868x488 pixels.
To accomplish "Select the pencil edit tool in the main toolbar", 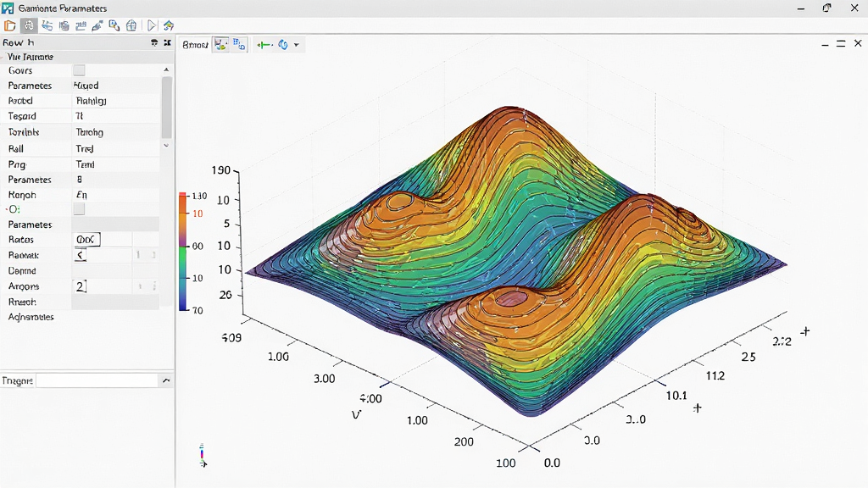I will point(97,25).
